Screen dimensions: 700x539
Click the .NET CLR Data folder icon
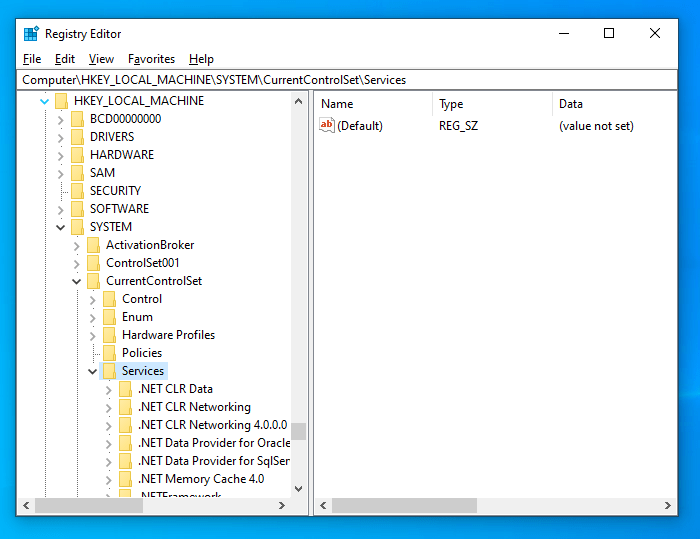(125, 389)
